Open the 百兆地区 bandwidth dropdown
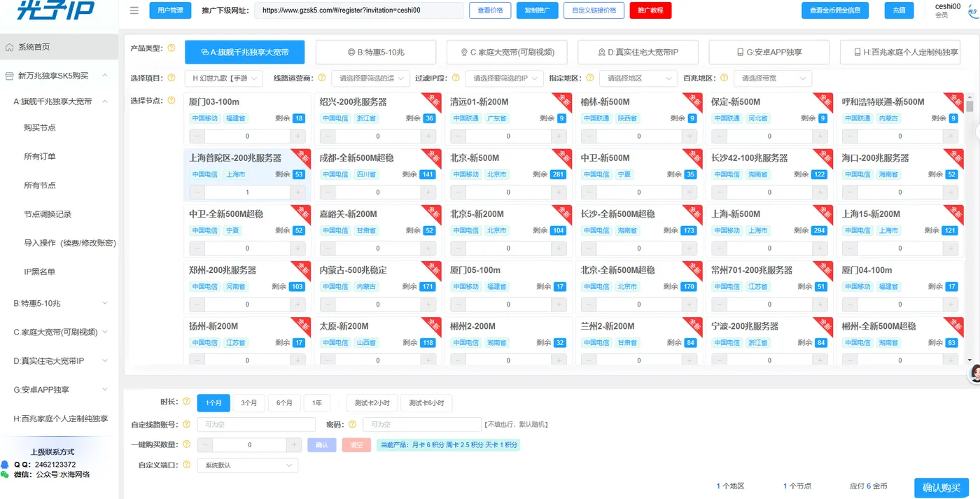980x499 pixels. click(x=773, y=78)
